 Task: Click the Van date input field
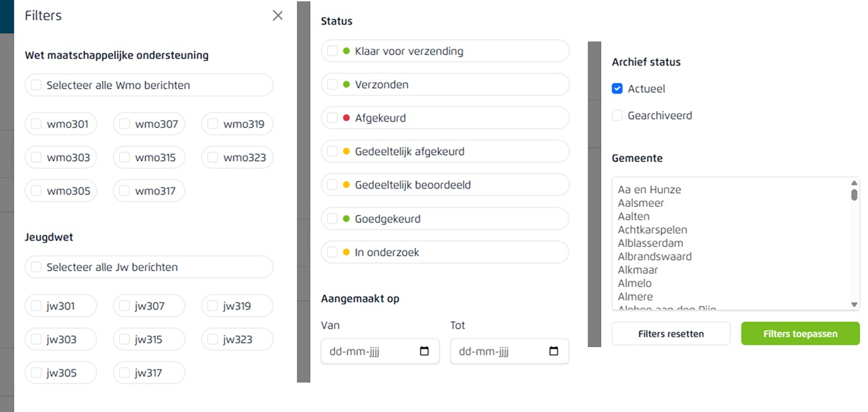pos(368,351)
